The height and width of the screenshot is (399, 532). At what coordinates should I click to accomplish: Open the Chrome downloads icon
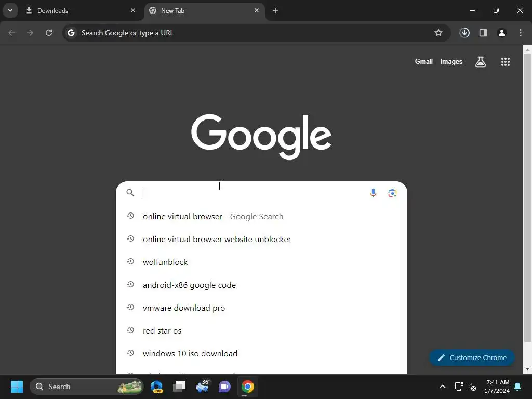(464, 33)
